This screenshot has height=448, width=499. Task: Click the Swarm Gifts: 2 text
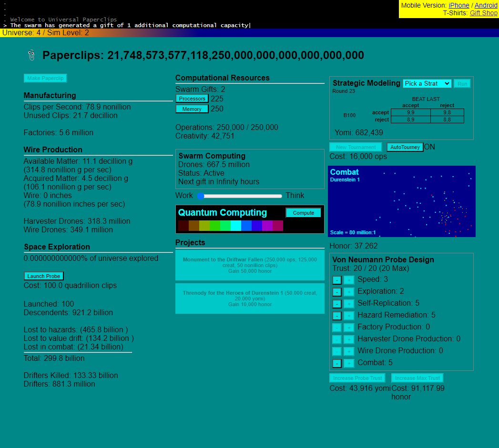pos(200,90)
